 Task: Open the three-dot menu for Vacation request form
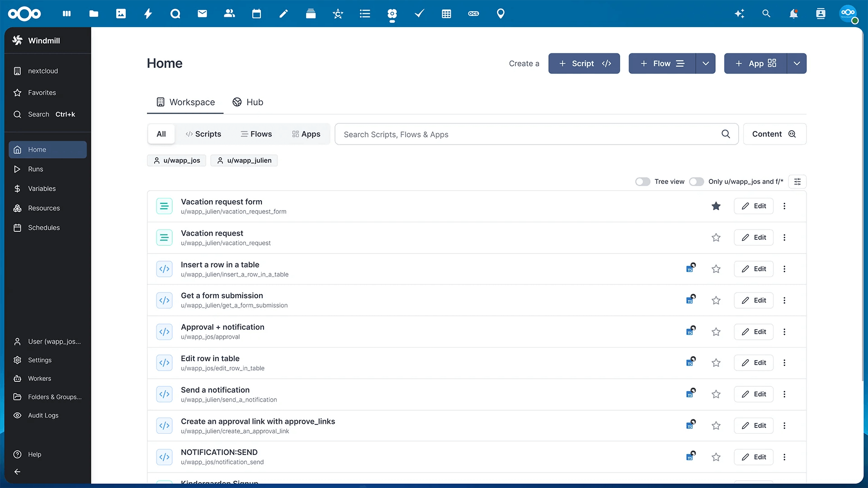[x=784, y=206]
